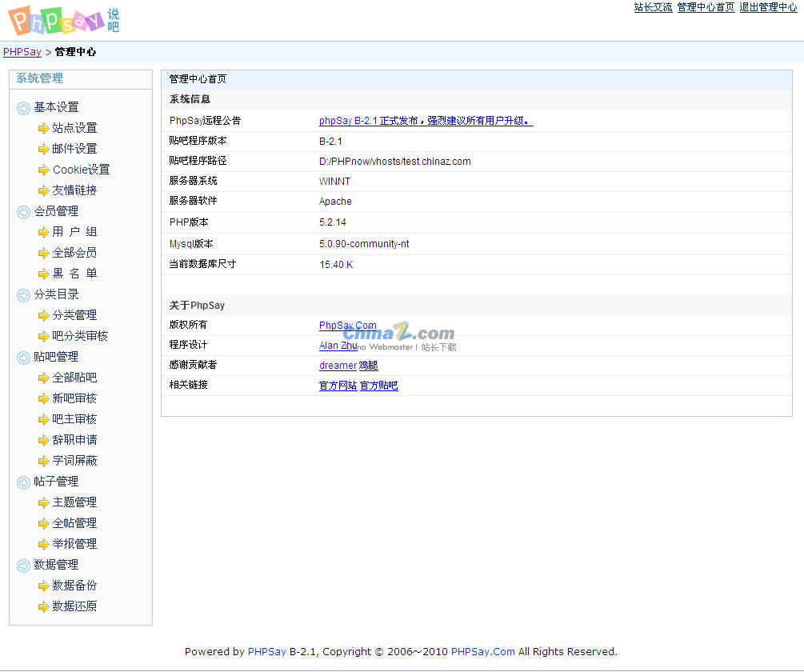The height and width of the screenshot is (672, 804).
Task: Open the 全部会员 menu entry
Action: [74, 253]
